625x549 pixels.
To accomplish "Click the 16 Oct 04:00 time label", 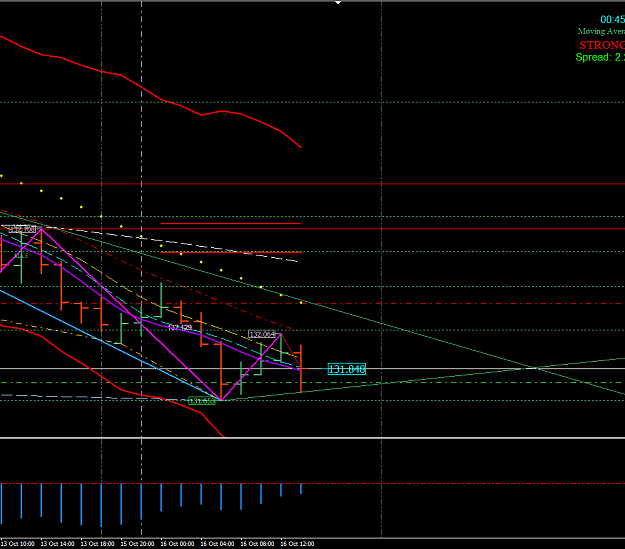I will pyautogui.click(x=217, y=544).
